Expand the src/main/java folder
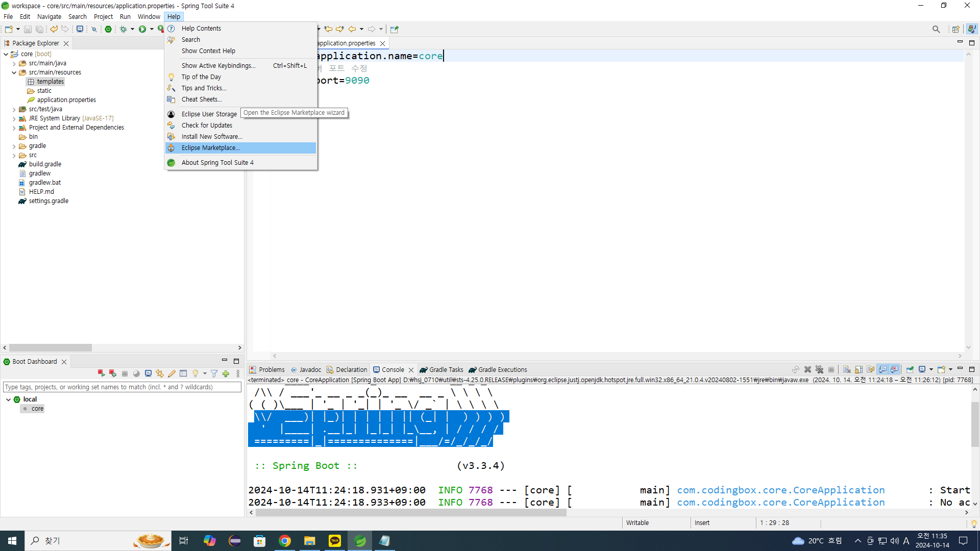The image size is (980, 551). tap(14, 63)
